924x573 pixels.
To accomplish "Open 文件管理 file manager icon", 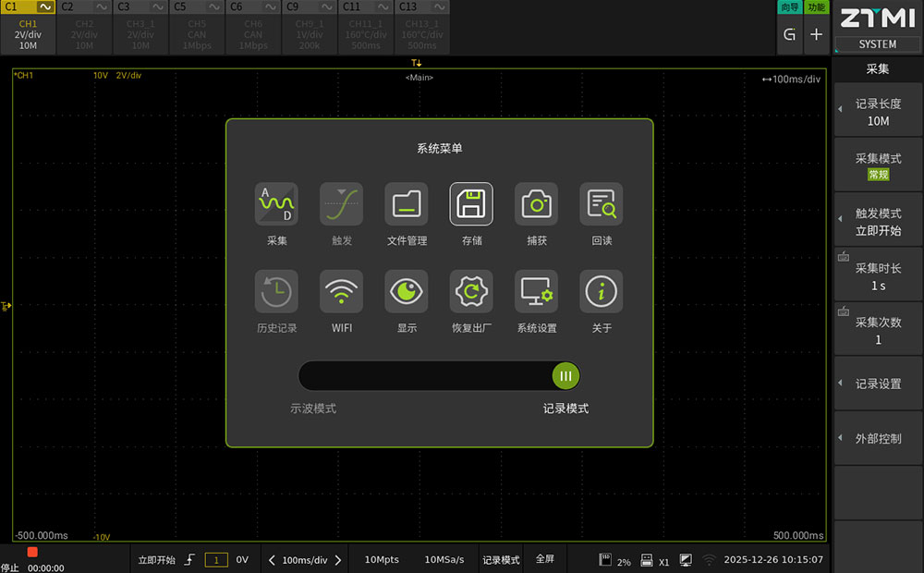I will [407, 204].
